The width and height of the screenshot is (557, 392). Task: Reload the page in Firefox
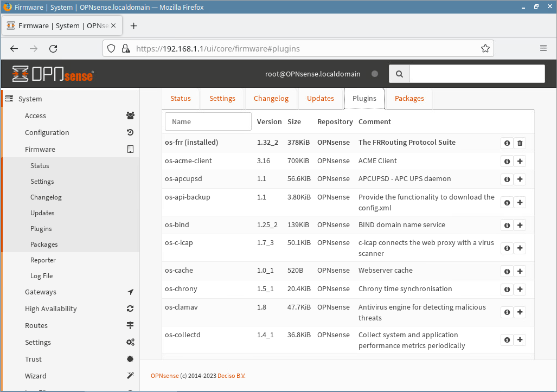53,48
